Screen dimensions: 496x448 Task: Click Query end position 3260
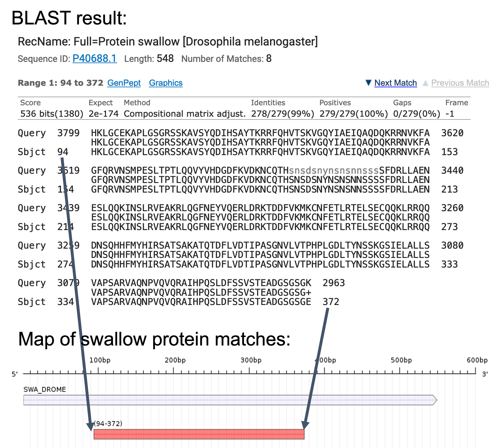pyautogui.click(x=452, y=208)
